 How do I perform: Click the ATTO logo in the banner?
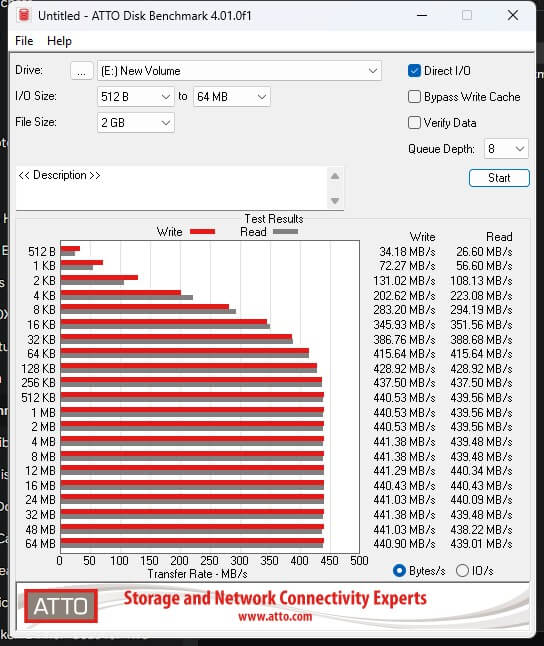61,606
